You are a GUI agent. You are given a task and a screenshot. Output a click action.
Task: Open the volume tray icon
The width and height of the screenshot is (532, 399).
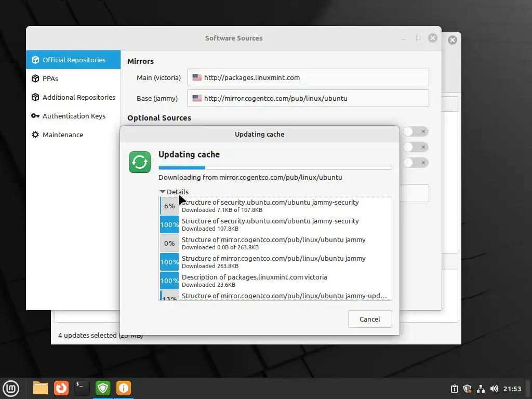click(494, 389)
